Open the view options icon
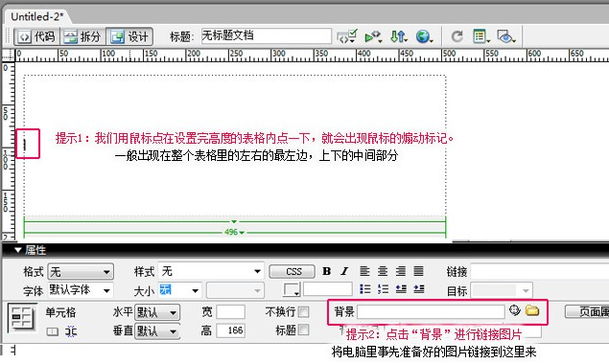 (x=481, y=36)
